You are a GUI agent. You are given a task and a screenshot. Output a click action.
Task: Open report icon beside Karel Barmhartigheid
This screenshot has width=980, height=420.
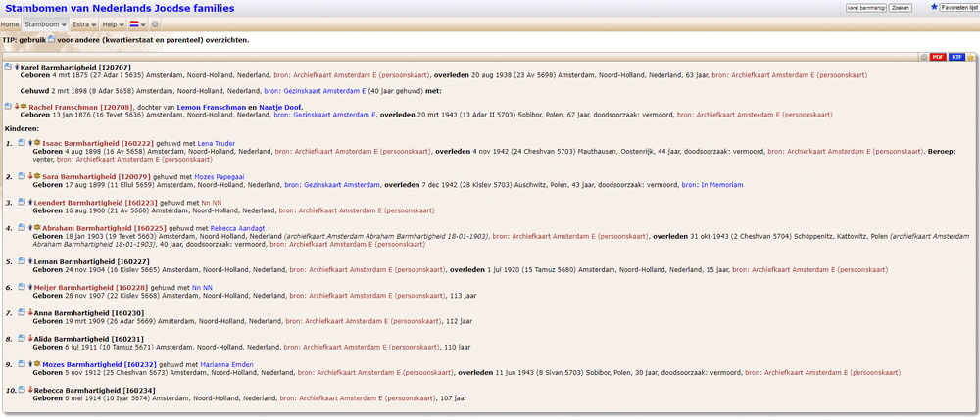pos(8,67)
